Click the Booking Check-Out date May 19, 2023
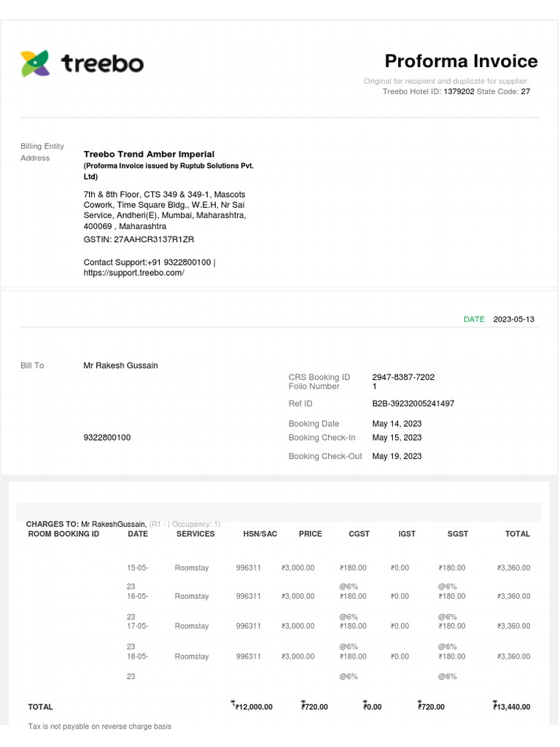The image size is (560, 747). [397, 456]
